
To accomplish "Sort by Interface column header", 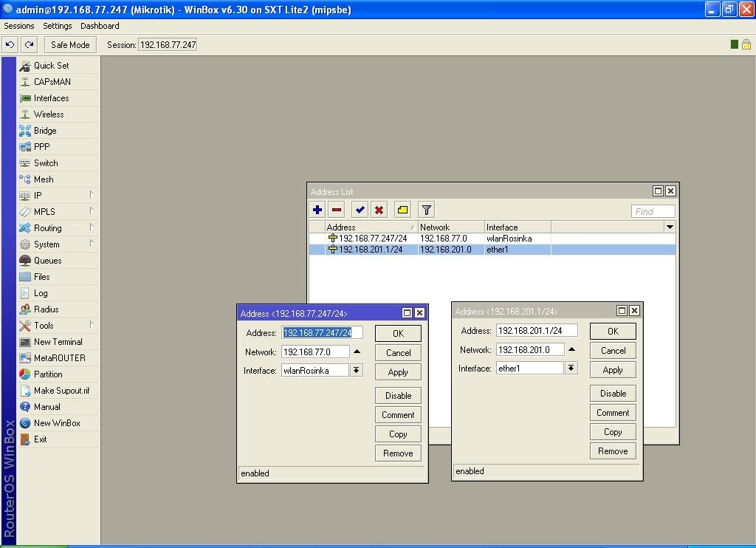I will (518, 227).
